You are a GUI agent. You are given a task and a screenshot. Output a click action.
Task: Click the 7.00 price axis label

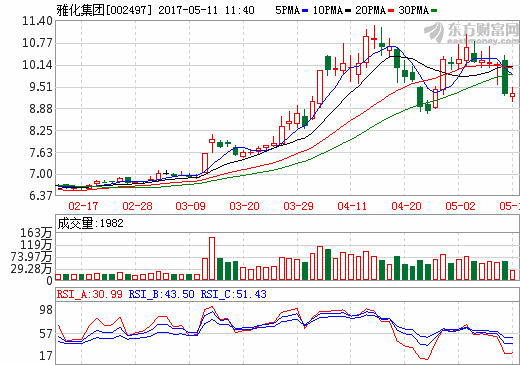pos(41,174)
